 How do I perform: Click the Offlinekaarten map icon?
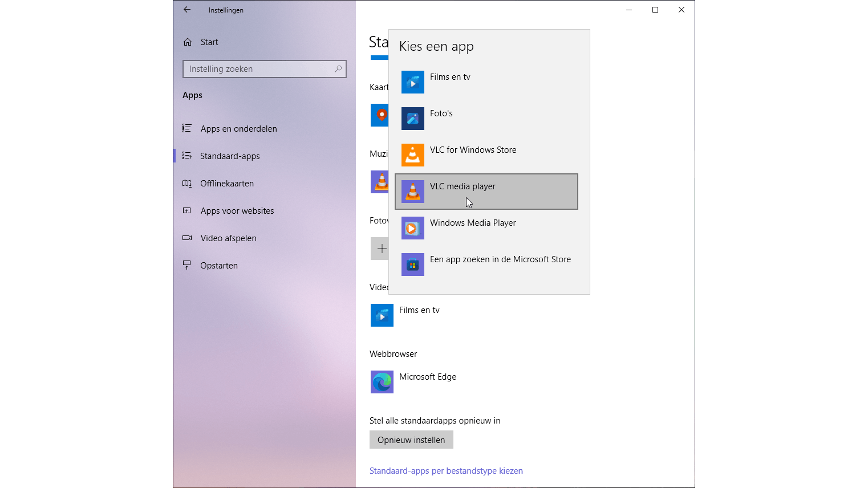click(x=186, y=183)
